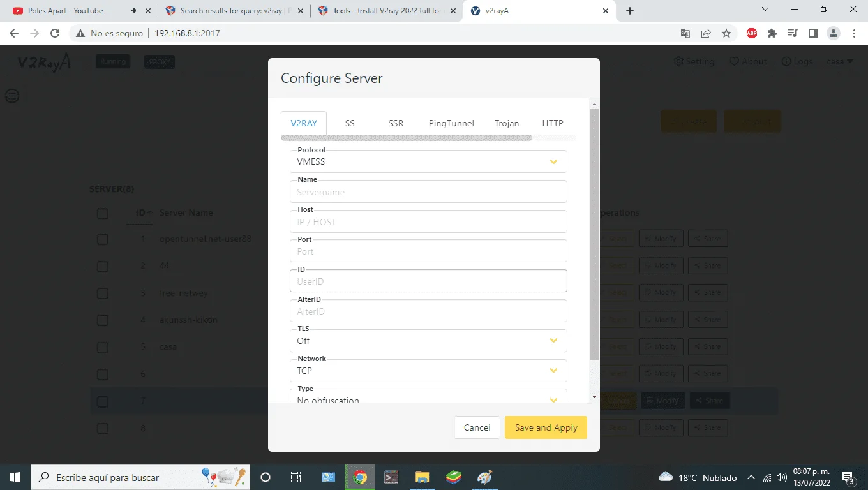Click the AlterID input field

pos(428,311)
